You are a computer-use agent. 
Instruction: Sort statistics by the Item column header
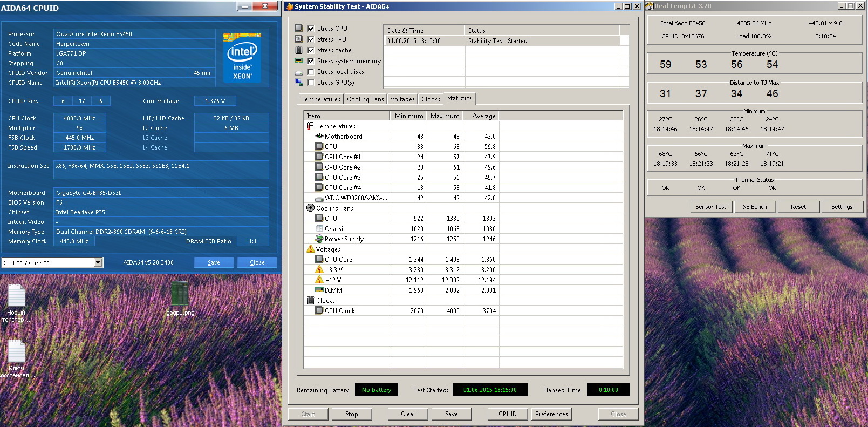pos(347,116)
